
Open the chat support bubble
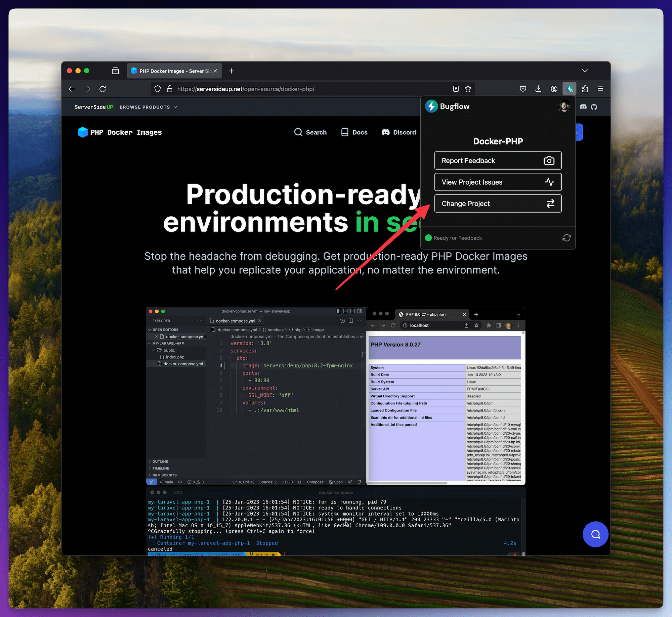(x=595, y=534)
